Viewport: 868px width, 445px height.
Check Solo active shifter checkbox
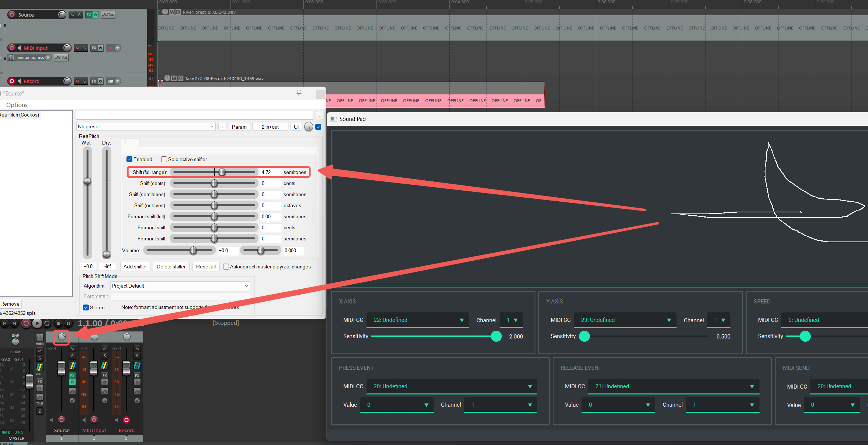(x=164, y=159)
